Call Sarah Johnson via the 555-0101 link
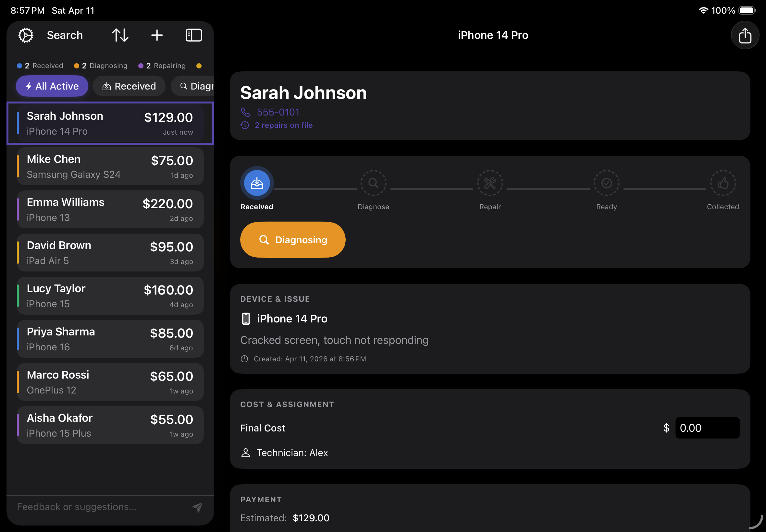The image size is (766, 532). [278, 112]
